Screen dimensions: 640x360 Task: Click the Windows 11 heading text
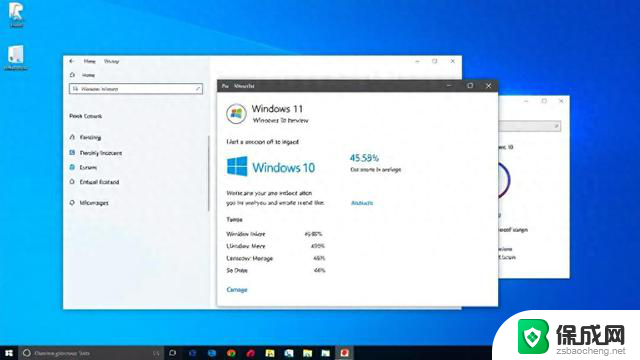click(x=277, y=109)
